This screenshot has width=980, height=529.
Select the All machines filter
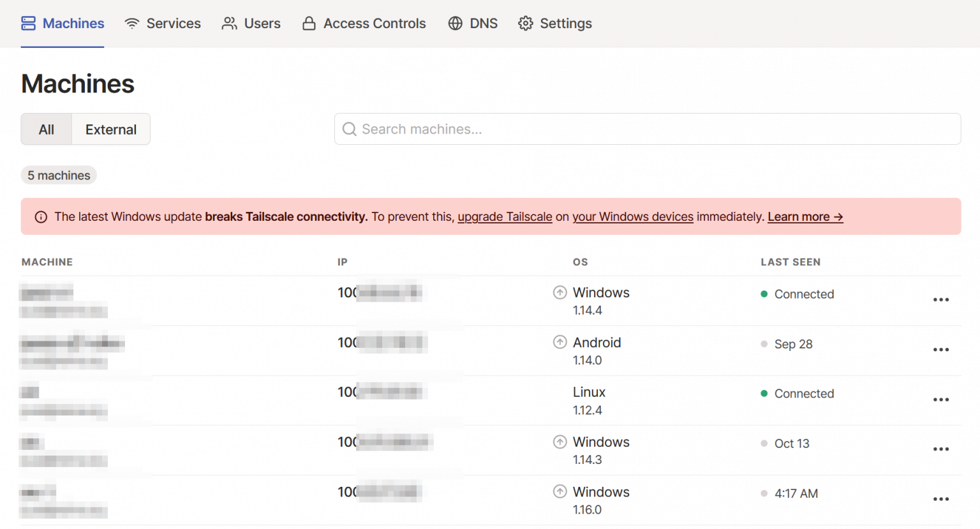point(47,130)
